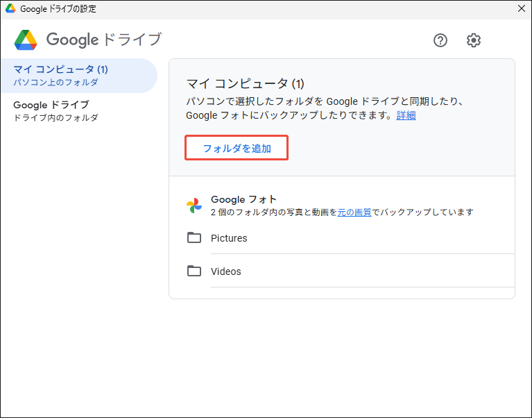
Task: Open the settings gear icon
Action: pyautogui.click(x=473, y=40)
